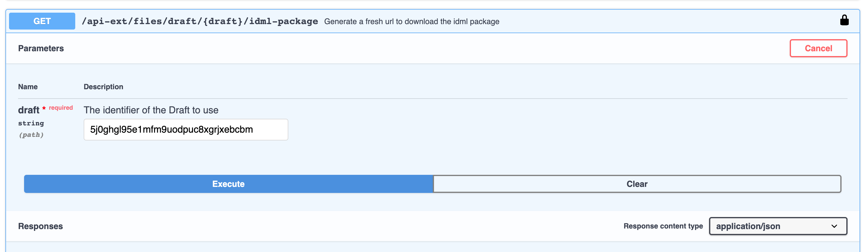Image resolution: width=868 pixels, height=252 pixels.
Task: Select the Responses section heading
Action: coord(40,226)
